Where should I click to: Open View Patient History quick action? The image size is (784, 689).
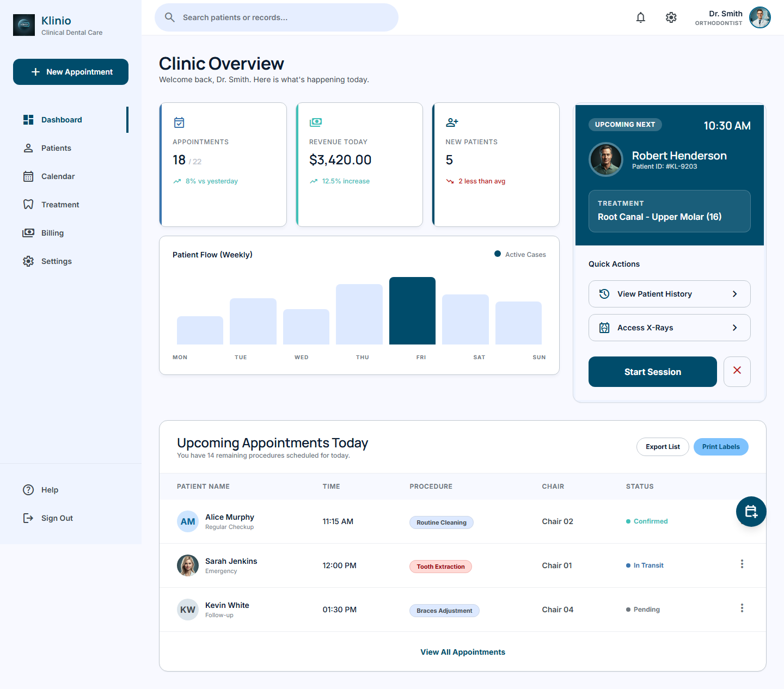(x=670, y=294)
